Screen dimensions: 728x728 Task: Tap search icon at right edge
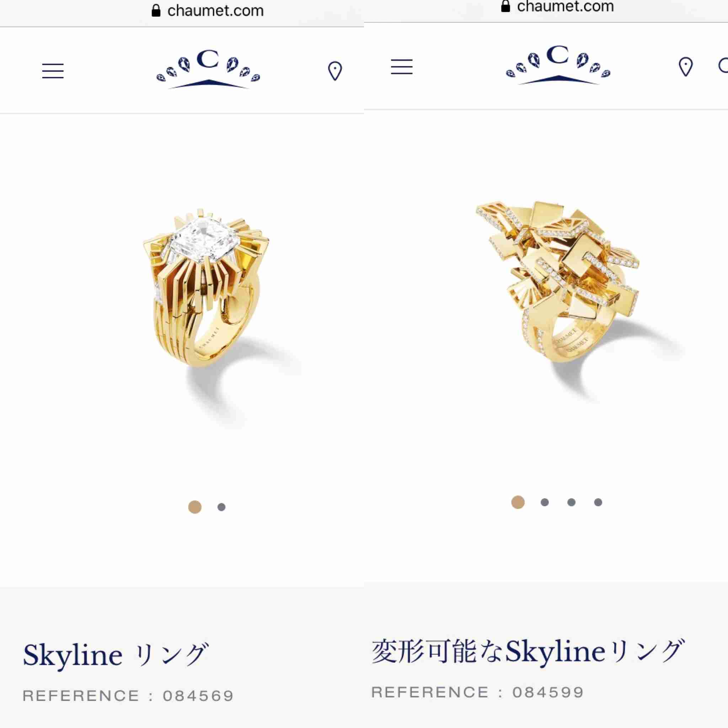723,66
